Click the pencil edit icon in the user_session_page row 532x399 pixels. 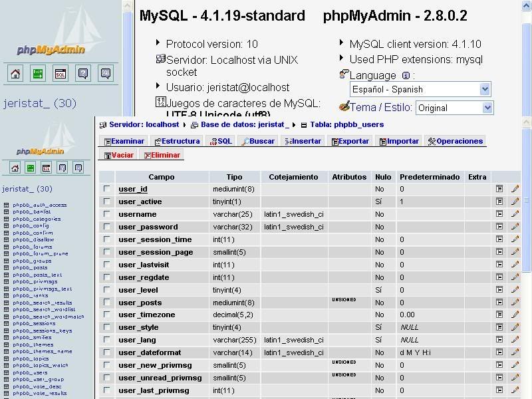point(515,252)
